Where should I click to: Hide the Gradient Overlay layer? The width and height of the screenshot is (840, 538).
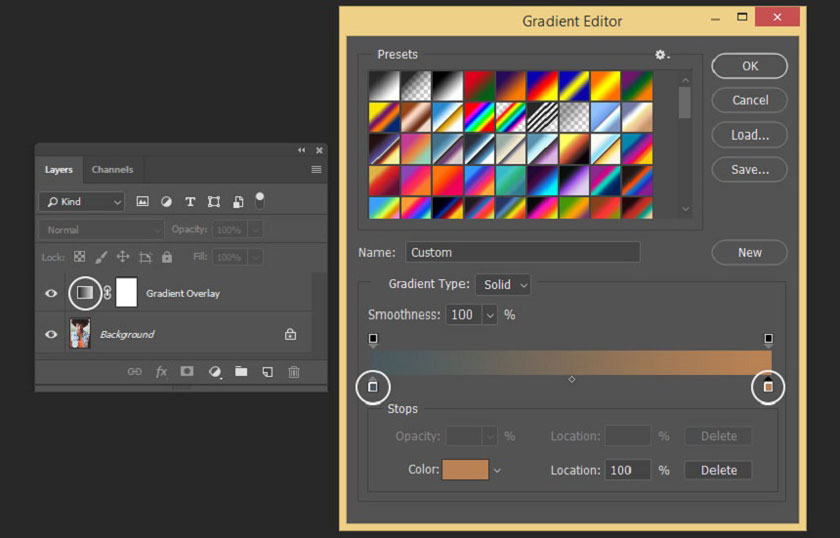pyautogui.click(x=51, y=293)
